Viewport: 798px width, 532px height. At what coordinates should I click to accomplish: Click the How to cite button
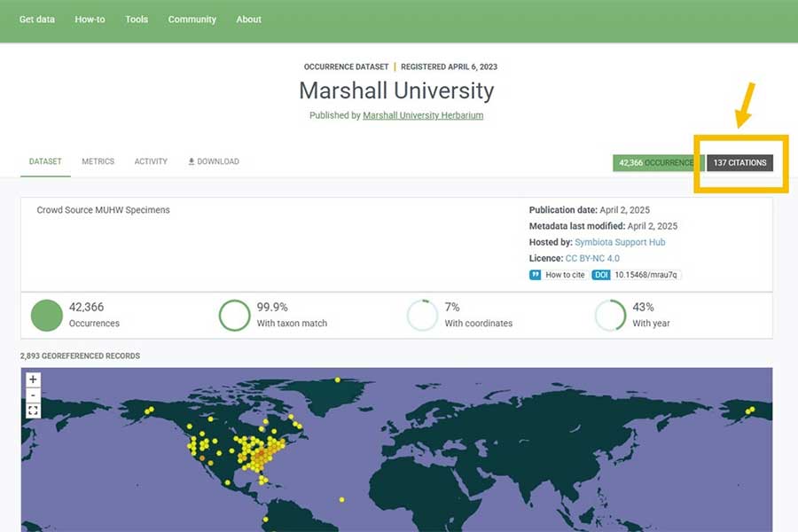559,275
